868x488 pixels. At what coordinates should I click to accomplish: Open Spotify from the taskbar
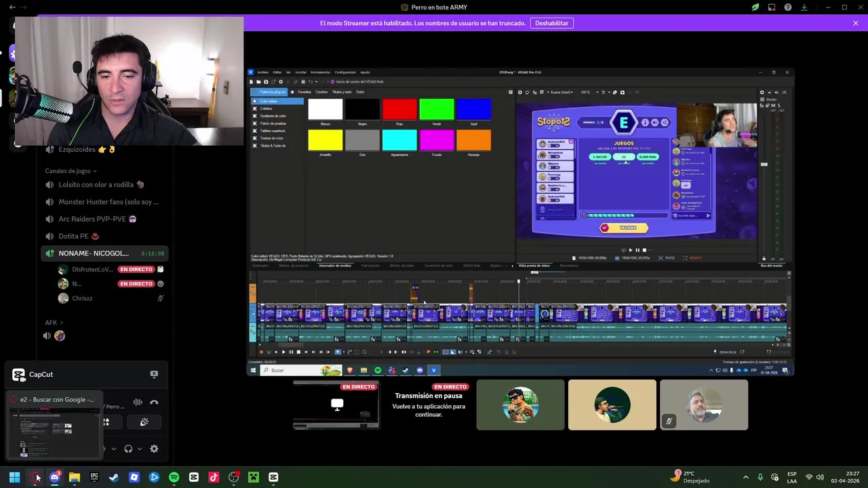point(174,477)
